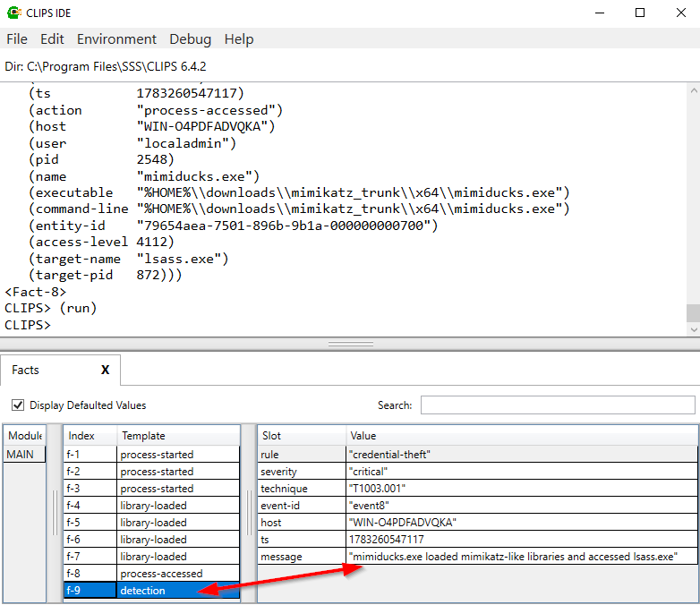Viewport: 700px width, 605px height.
Task: Select fact f-8 process-accessed
Action: click(x=152, y=573)
